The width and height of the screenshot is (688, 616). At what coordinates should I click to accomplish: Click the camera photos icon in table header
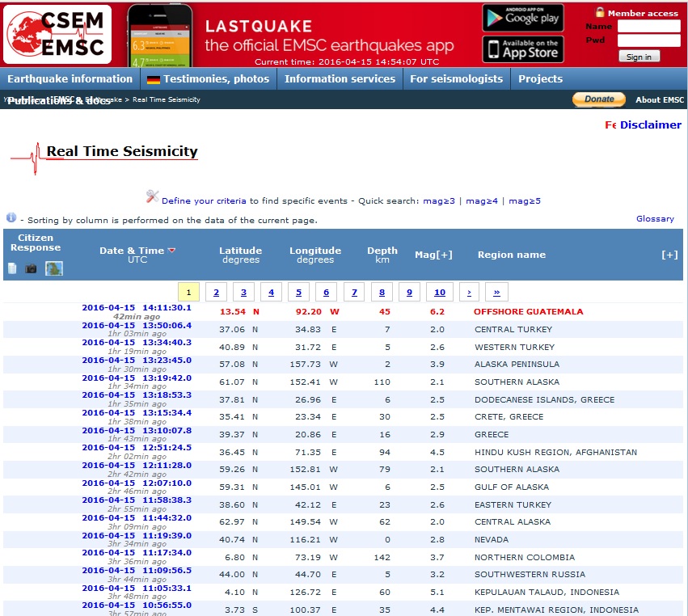(32, 268)
